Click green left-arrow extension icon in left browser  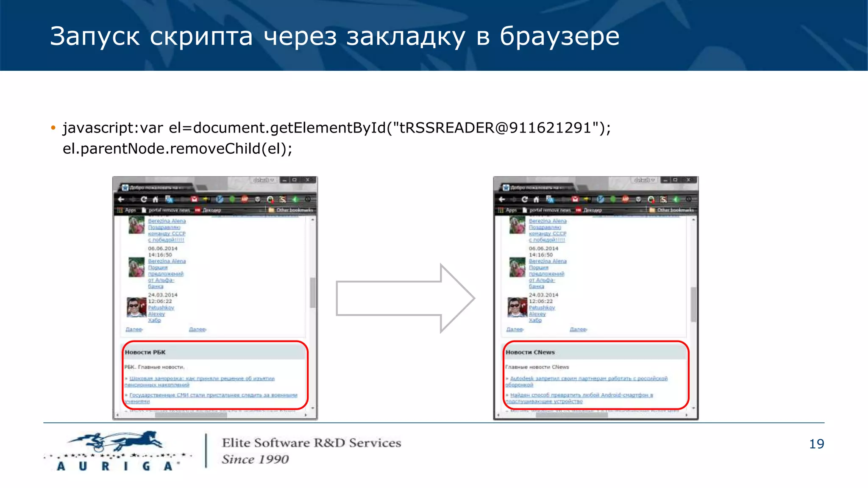pyautogui.click(x=295, y=199)
